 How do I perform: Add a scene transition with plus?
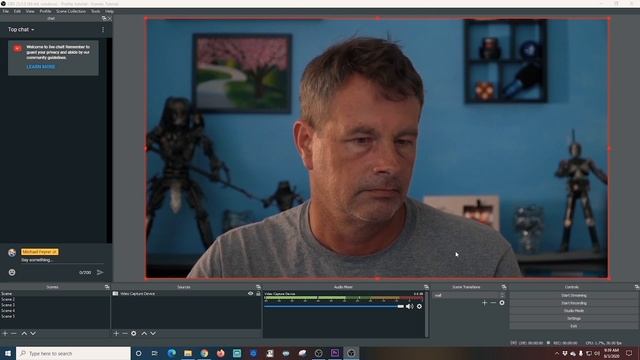tap(484, 303)
